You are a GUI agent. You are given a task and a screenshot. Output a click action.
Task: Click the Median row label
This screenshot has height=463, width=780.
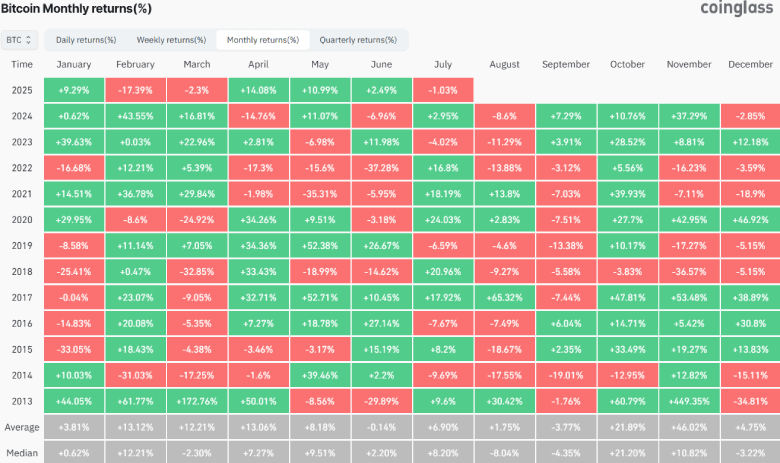click(22, 451)
